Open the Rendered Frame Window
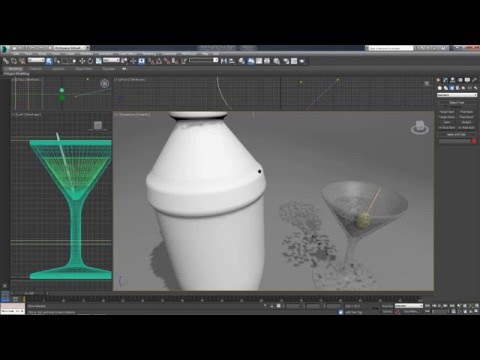The width and height of the screenshot is (480, 360). click(294, 61)
